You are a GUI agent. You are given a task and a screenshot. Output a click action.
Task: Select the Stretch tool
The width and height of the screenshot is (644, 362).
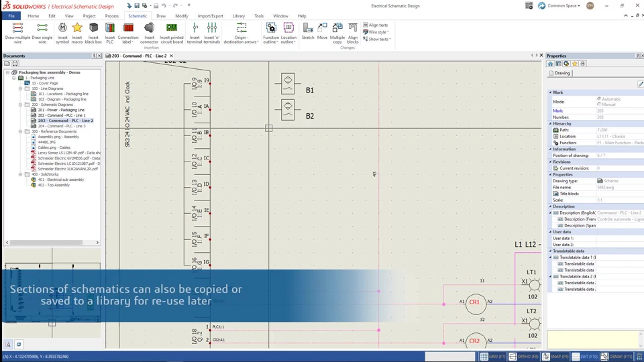(308, 32)
